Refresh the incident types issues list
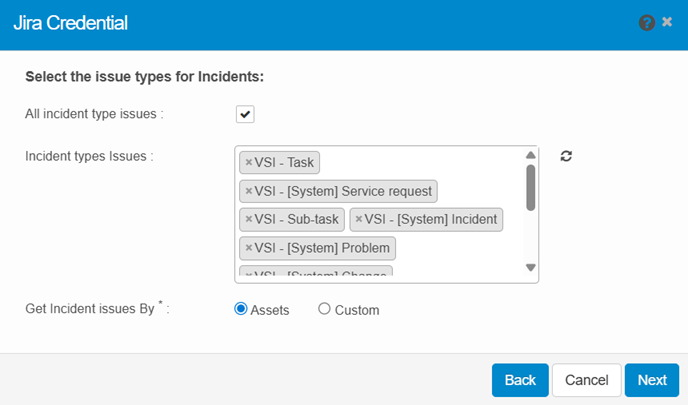The height and width of the screenshot is (405, 688). tap(566, 156)
